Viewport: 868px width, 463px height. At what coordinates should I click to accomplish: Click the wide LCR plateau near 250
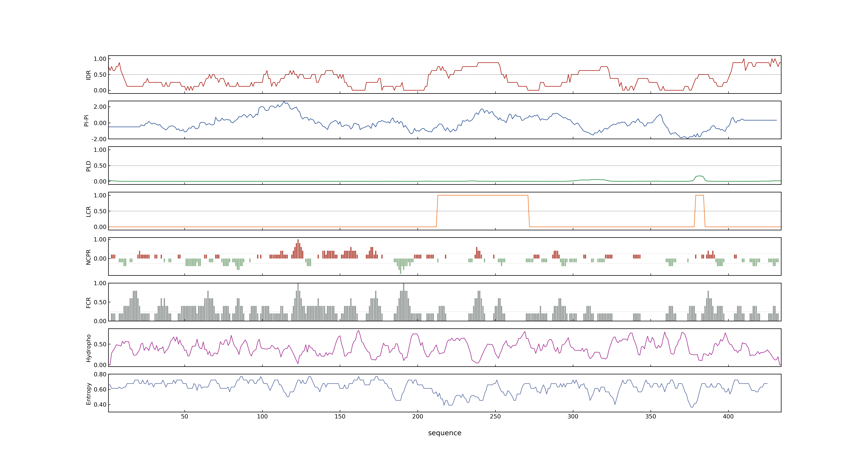click(x=483, y=195)
